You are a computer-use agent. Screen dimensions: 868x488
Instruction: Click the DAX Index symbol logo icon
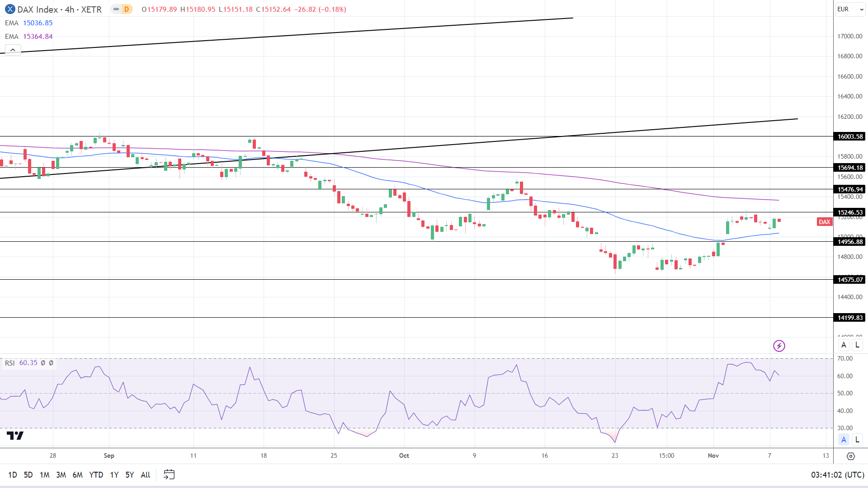point(9,9)
